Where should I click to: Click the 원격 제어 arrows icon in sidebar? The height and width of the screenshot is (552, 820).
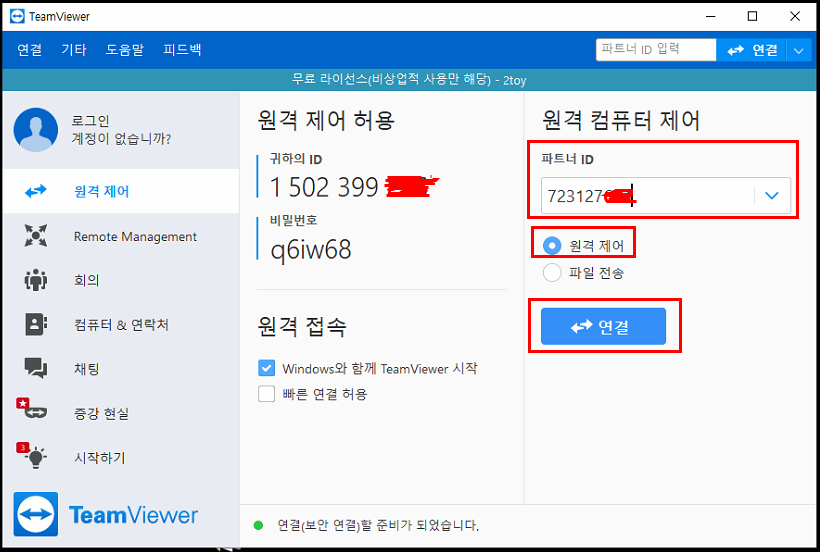click(x=36, y=191)
